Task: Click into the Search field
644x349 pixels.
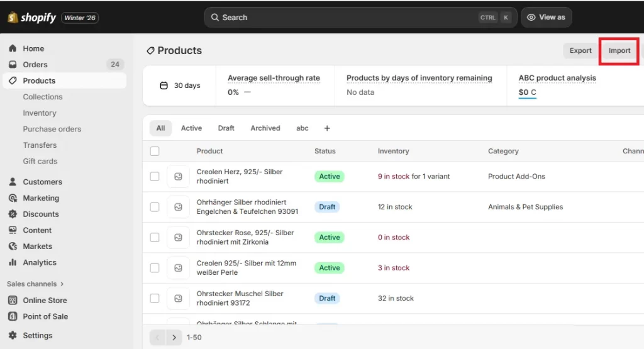Action: (360, 17)
